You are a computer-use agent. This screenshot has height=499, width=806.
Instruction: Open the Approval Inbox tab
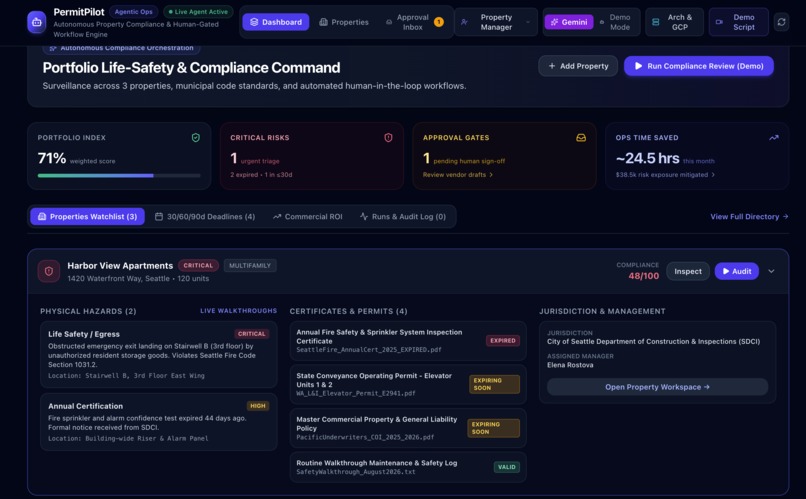pos(414,22)
